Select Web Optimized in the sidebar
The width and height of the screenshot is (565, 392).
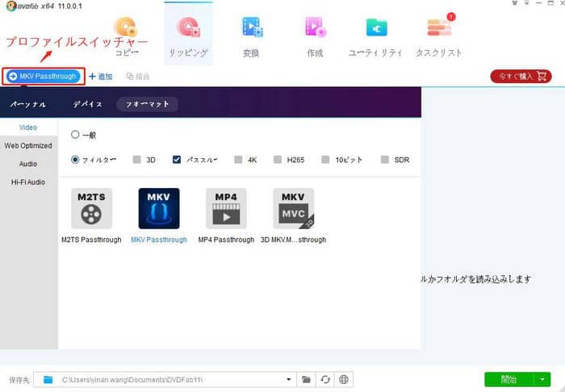[x=28, y=146]
